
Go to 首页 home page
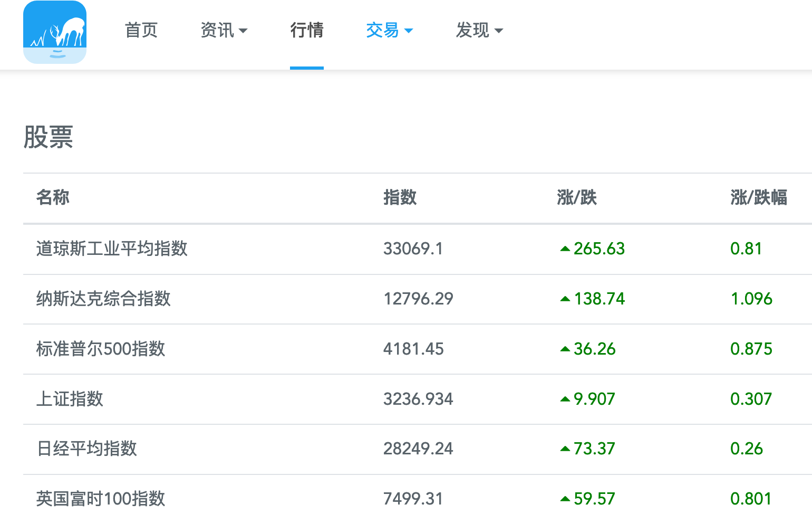(x=141, y=31)
